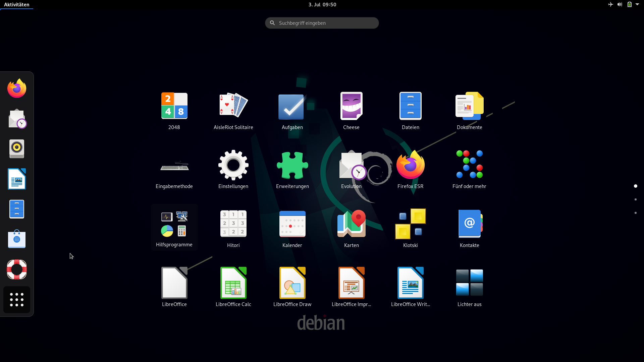This screenshot has height=362, width=644.
Task: Open LibreOffice Calc
Action: pyautogui.click(x=233, y=288)
